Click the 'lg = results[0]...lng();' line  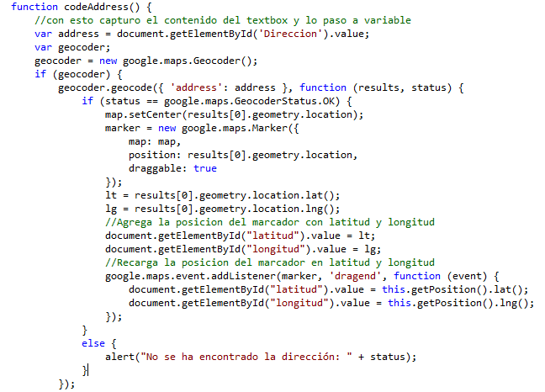(222, 209)
